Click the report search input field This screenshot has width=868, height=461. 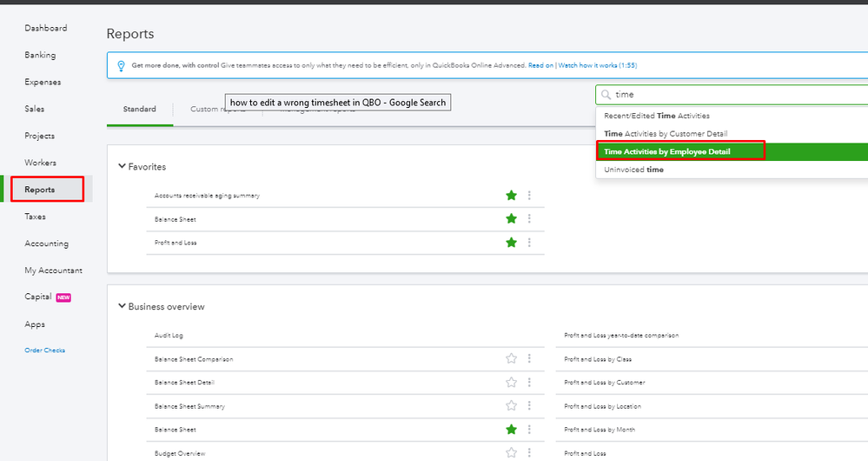(730, 94)
